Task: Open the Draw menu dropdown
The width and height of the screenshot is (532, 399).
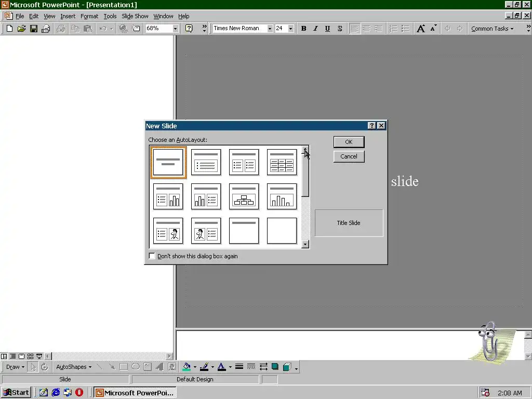Action: point(15,367)
